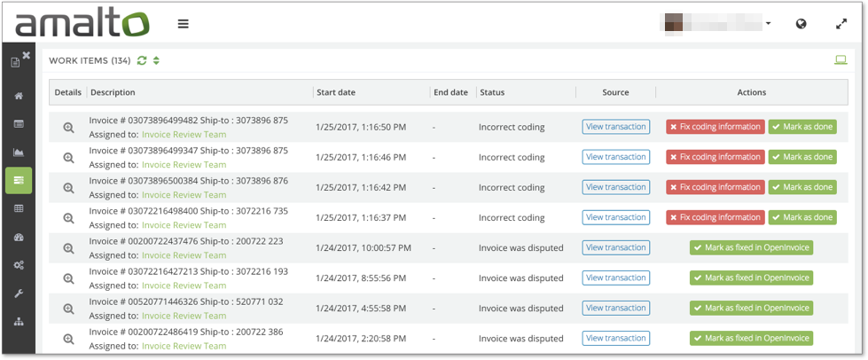Click the refresh icon beside Work Items
Image resolution: width=868 pixels, height=360 pixels.
tap(142, 61)
